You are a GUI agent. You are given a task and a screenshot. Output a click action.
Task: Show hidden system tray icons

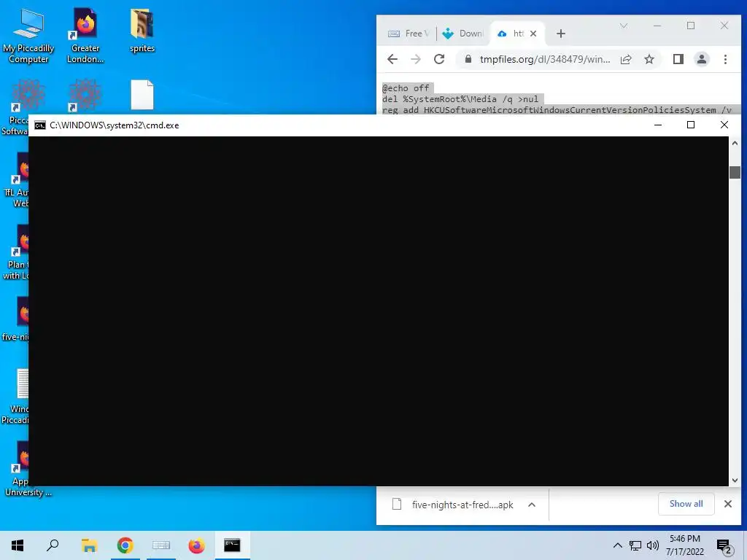[617, 545]
